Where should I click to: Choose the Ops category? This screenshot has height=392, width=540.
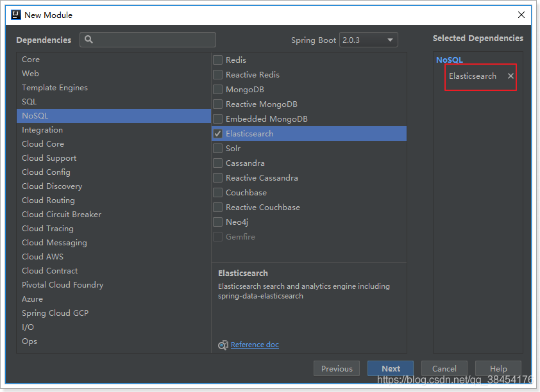click(114, 341)
